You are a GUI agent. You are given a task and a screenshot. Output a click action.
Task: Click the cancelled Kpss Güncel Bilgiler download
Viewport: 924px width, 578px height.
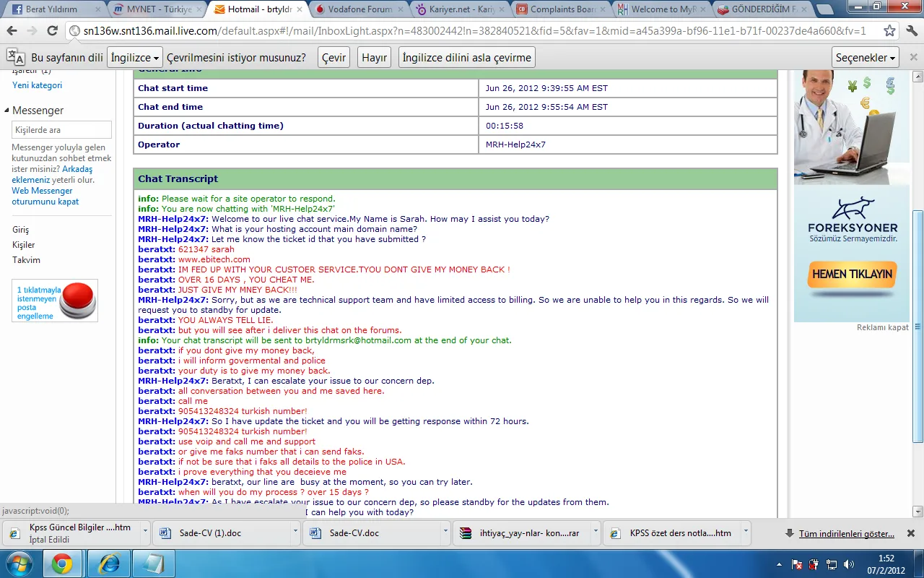71,533
